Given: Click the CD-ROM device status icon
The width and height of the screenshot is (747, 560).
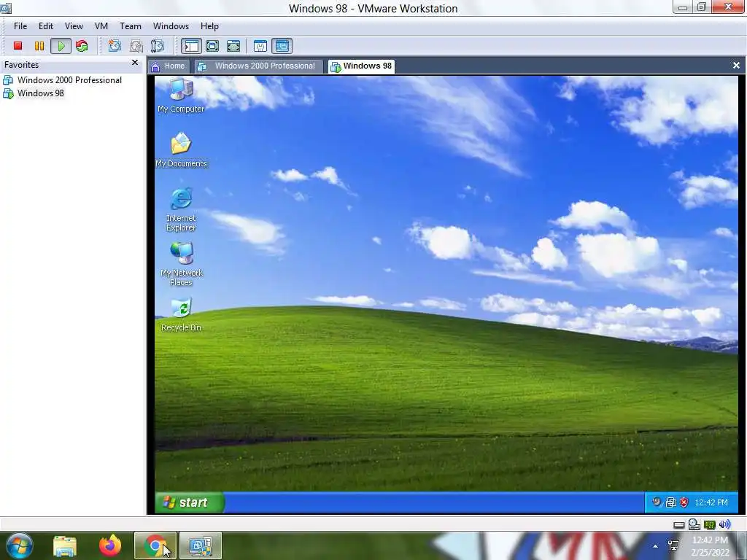Looking at the screenshot, I should tap(694, 524).
